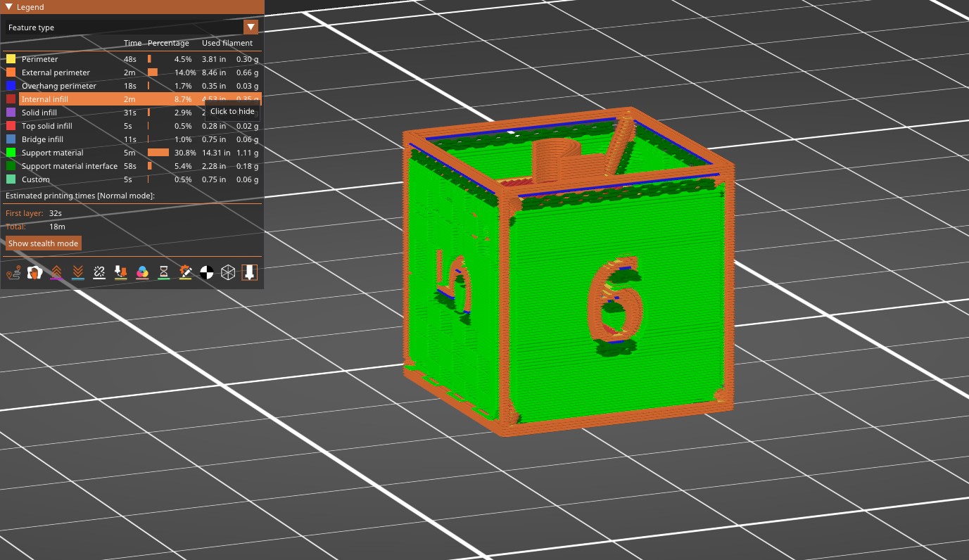Viewport: 969px width, 560px height.
Task: Toggle the Print pauses hourglass icon
Action: coord(164,272)
